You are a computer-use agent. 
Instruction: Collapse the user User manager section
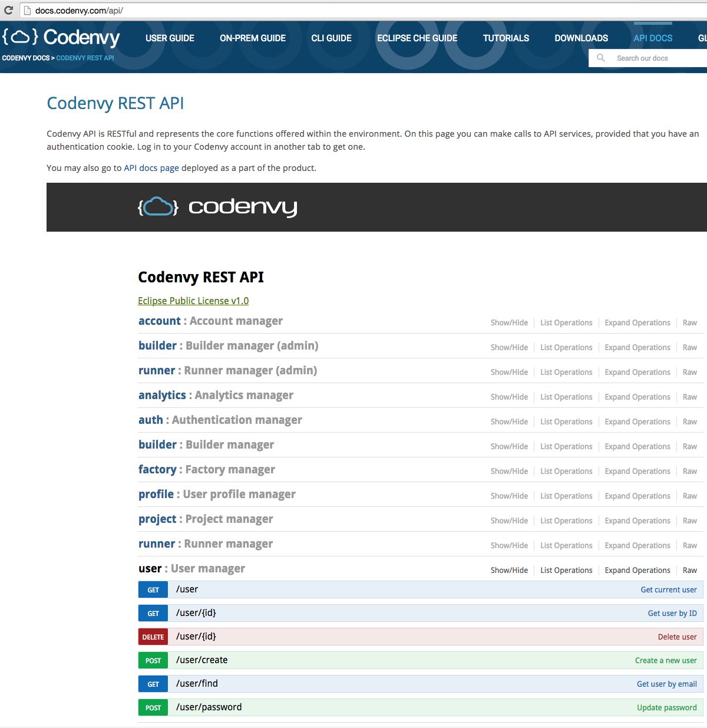pyautogui.click(x=191, y=569)
